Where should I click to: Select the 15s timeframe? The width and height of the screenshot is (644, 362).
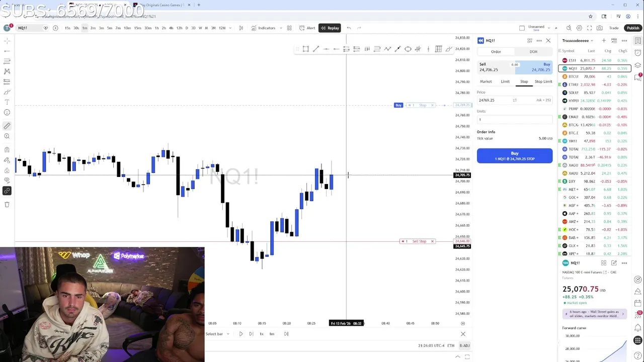coord(67,28)
